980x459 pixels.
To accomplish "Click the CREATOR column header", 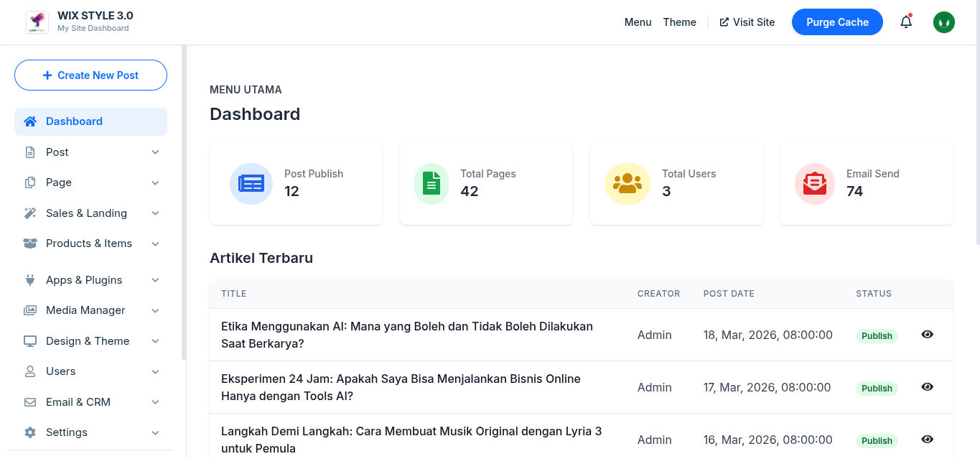I will click(x=658, y=294).
